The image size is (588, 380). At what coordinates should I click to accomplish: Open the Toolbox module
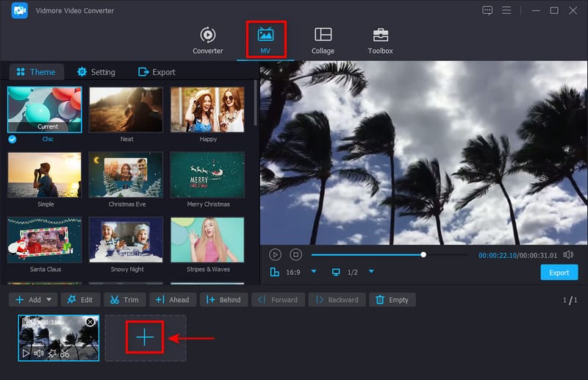(380, 40)
